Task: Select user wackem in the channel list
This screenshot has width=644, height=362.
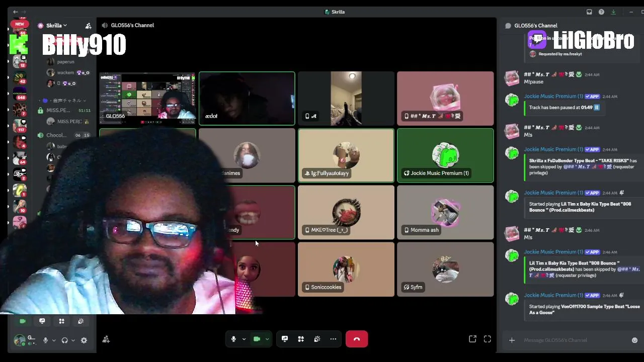Action: coord(67,72)
